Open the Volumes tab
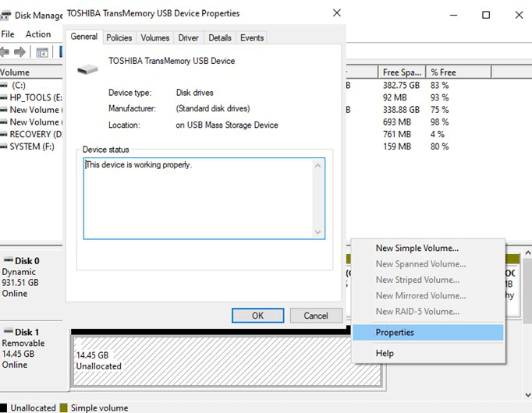532x413 pixels. (x=155, y=37)
